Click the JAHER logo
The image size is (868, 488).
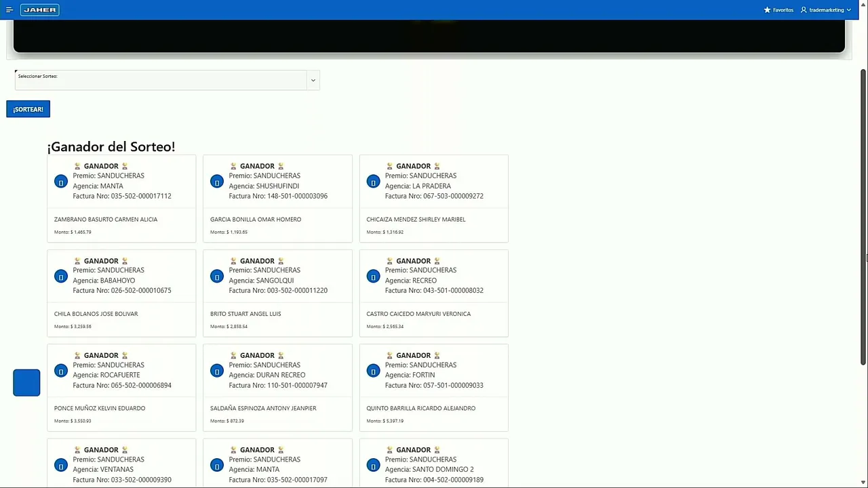tap(40, 9)
